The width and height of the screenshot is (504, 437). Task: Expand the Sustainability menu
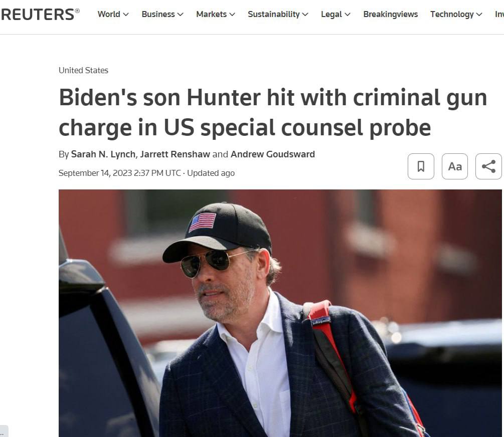[278, 14]
